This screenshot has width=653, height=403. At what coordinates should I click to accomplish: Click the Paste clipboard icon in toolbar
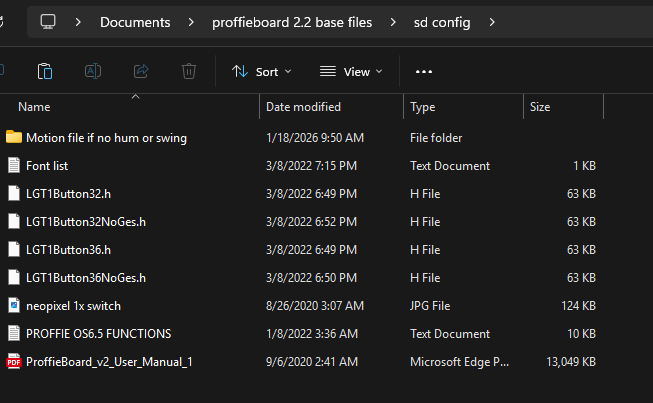45,71
